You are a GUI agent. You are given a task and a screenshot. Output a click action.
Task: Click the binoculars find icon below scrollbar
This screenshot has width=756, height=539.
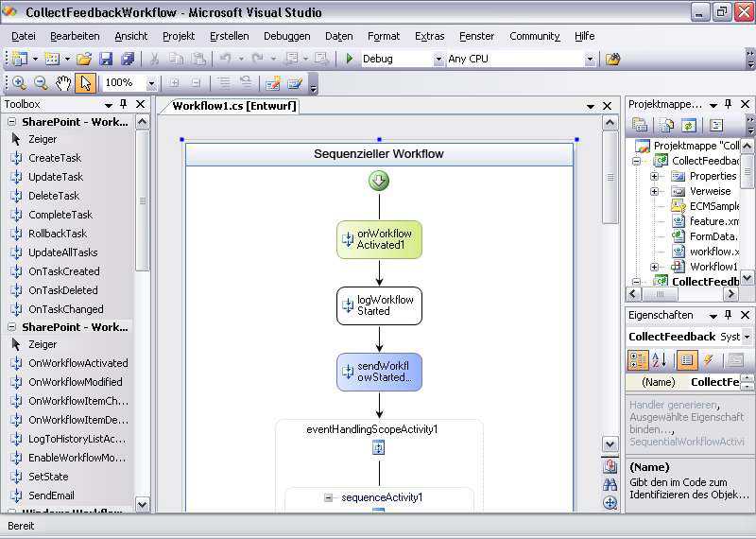pos(610,484)
